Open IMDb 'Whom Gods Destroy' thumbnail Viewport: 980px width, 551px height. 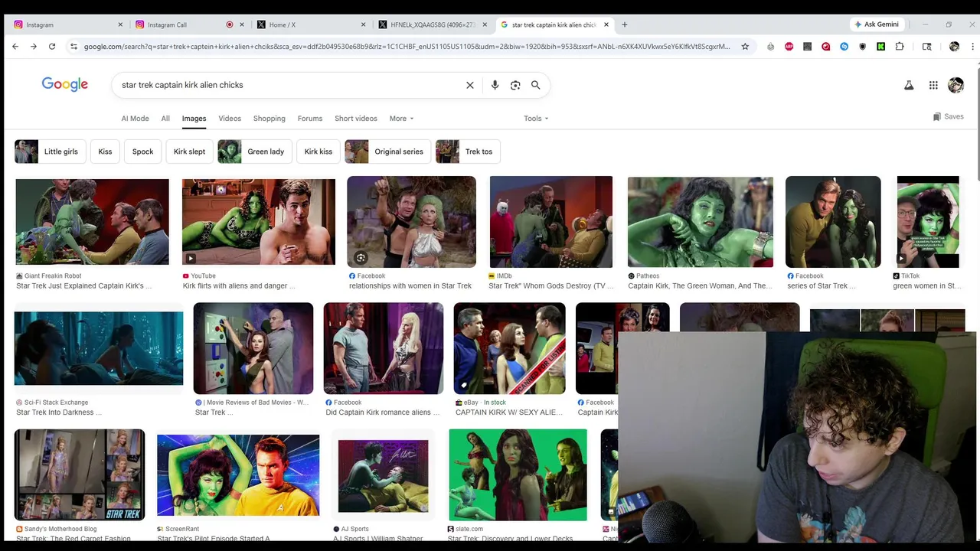[x=551, y=222]
